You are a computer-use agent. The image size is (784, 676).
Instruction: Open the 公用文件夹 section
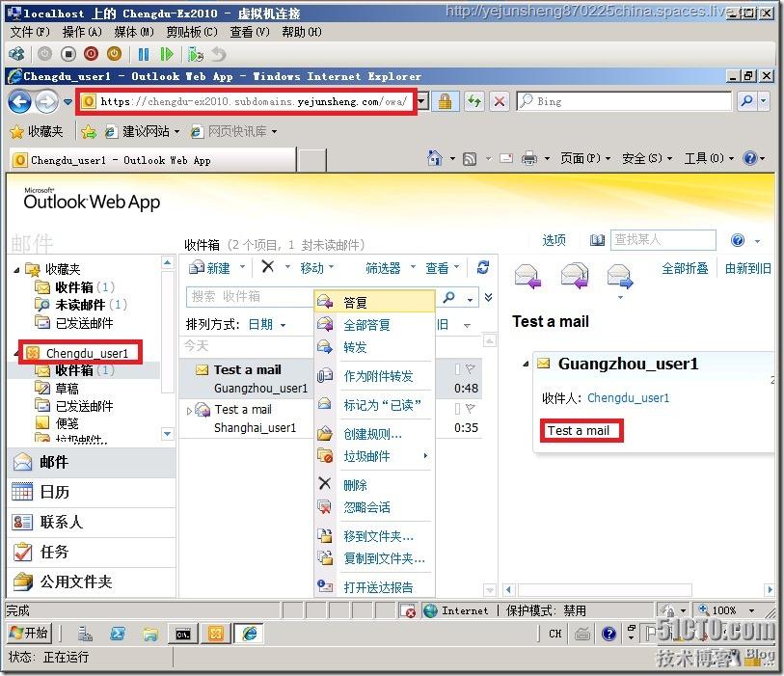pos(92,582)
